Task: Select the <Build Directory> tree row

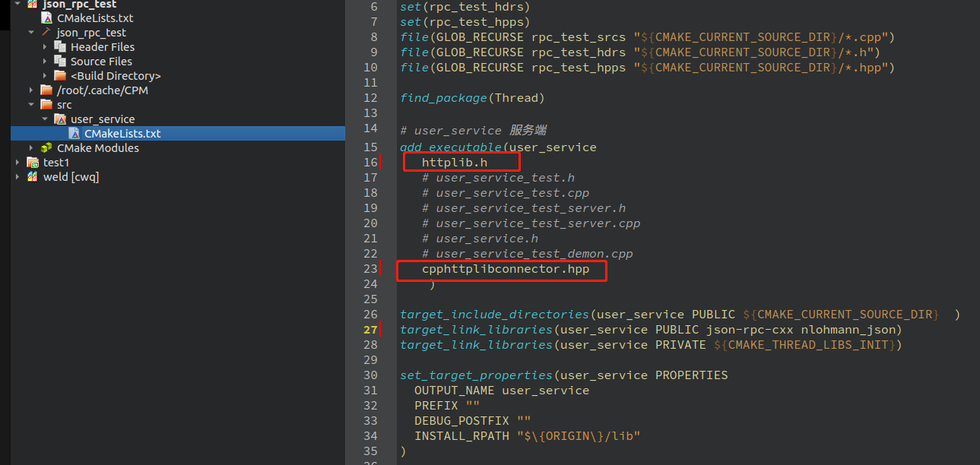Action: point(178,75)
